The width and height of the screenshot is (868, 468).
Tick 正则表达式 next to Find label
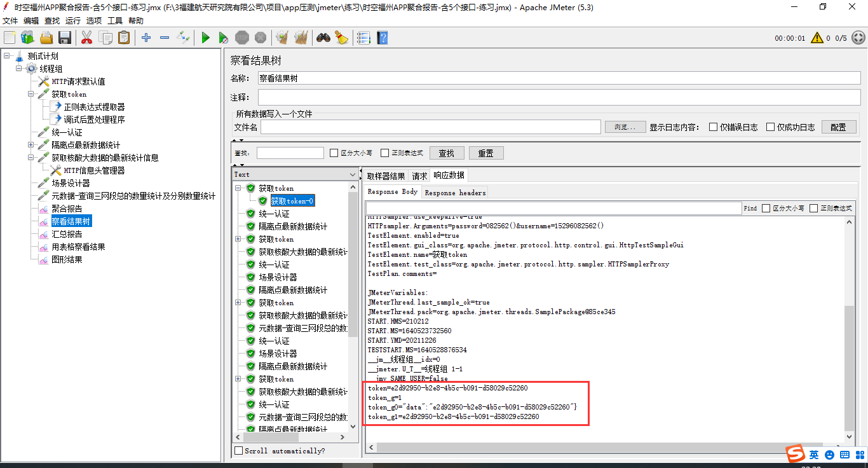point(813,208)
